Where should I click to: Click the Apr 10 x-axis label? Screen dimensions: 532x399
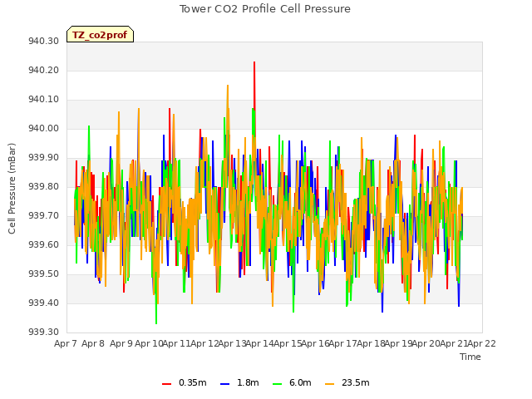pos(149,343)
